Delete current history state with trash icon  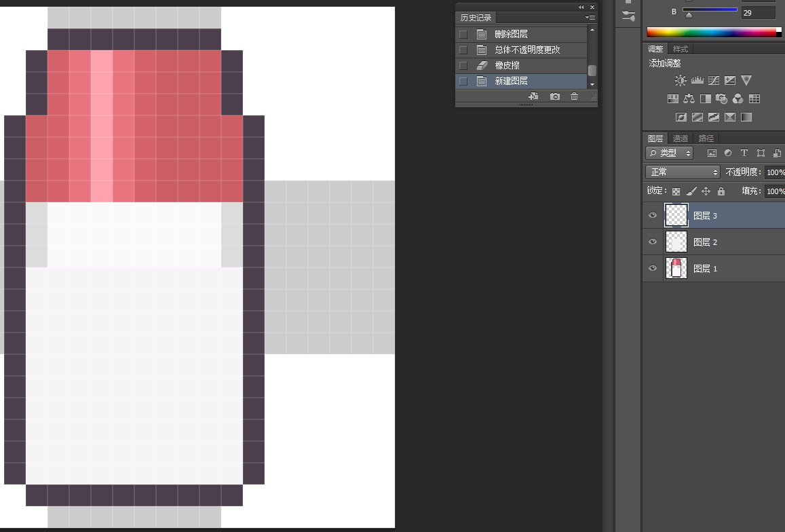pos(574,96)
